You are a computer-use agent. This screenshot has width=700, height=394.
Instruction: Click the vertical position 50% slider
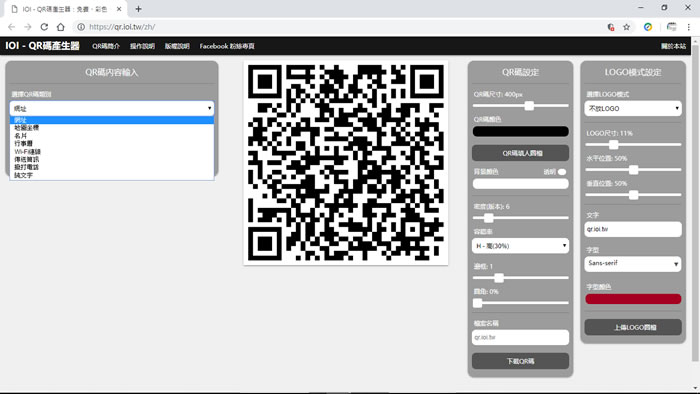tap(633, 195)
